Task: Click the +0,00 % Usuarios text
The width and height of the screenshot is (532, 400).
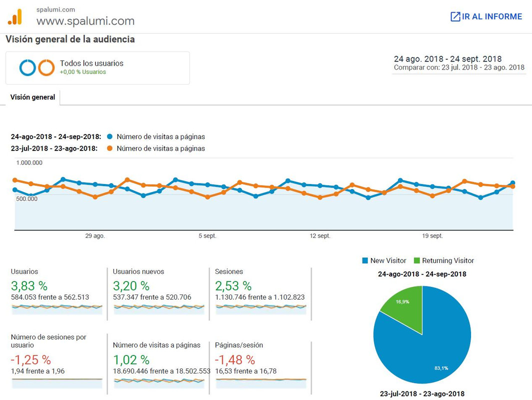Action: (83, 72)
